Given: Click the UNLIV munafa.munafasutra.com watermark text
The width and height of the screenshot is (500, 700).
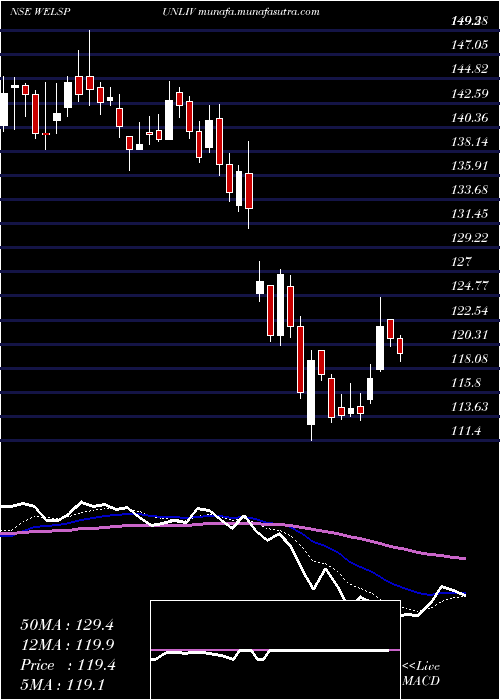Looking at the screenshot, I should click(241, 12).
